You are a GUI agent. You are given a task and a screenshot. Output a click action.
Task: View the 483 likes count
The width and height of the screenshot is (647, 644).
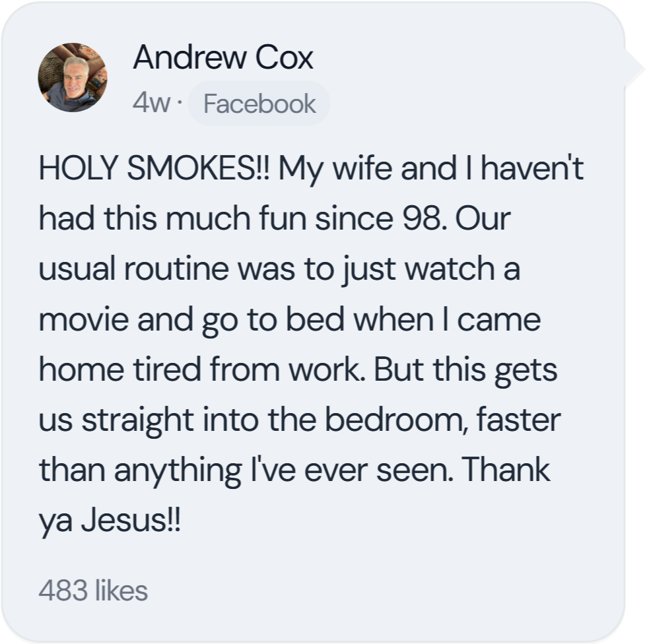(93, 591)
